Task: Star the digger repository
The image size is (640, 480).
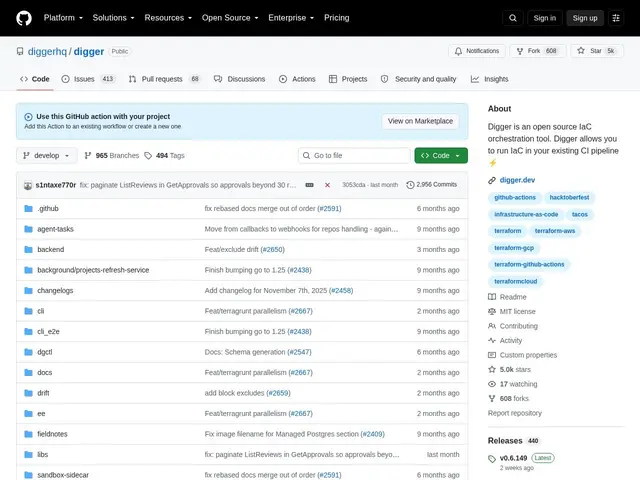Action: click(x=597, y=51)
